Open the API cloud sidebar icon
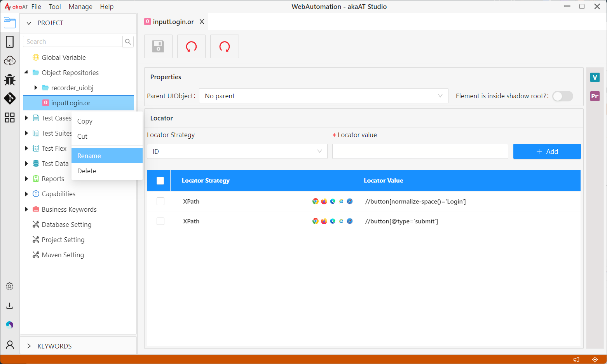This screenshot has height=364, width=607. pyautogui.click(x=10, y=61)
